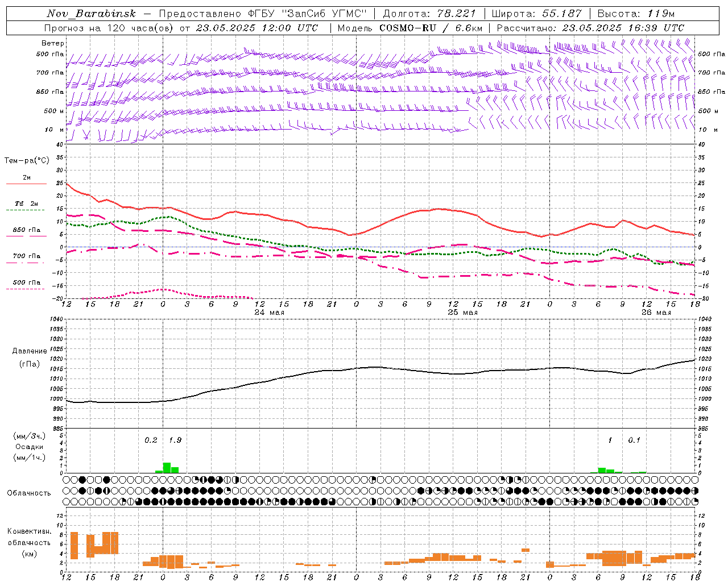Click the "Td 2м" dew point legend entry
The image size is (728, 582).
click(26, 203)
